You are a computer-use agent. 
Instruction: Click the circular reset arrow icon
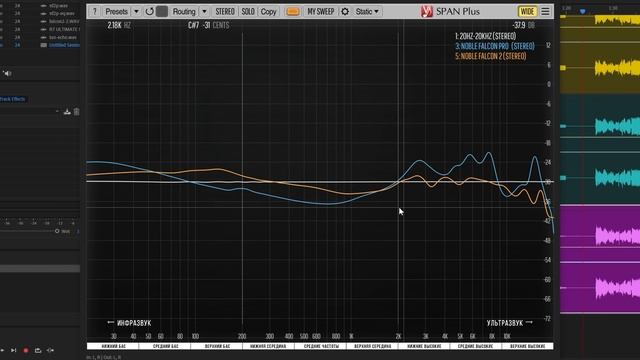click(x=149, y=11)
